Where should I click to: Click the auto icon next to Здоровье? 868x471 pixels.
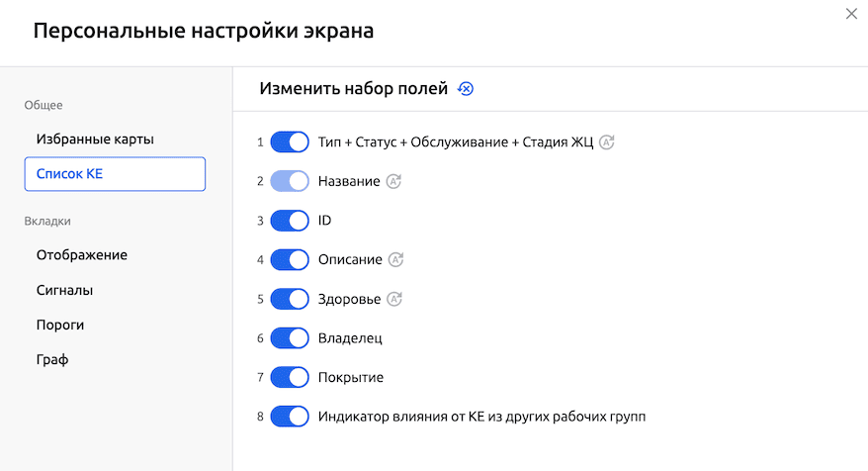[x=394, y=299]
